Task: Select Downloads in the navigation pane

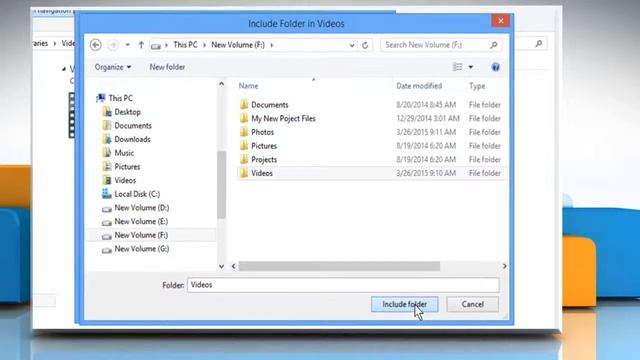Action: click(132, 139)
